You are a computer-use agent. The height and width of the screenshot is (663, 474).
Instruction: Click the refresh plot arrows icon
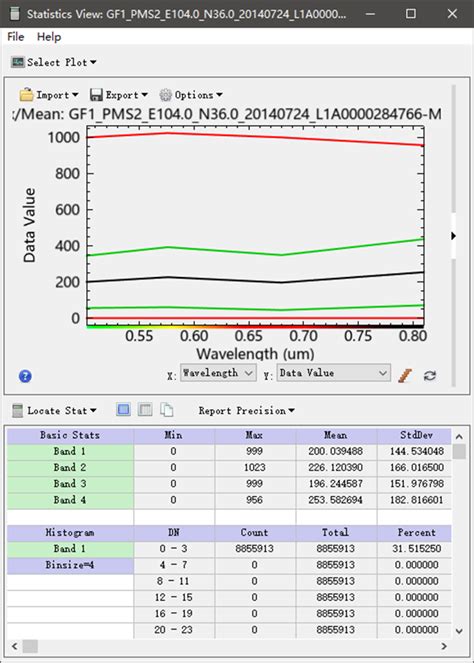[x=430, y=375]
